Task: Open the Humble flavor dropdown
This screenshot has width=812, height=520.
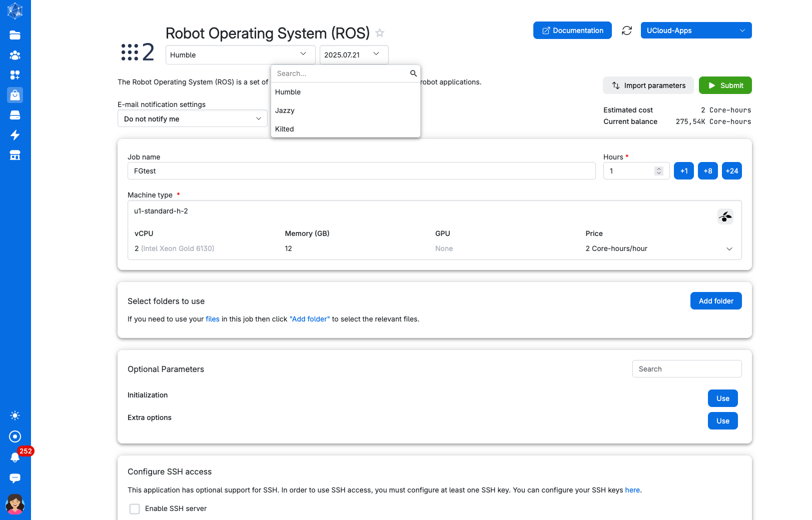Action: coord(240,54)
